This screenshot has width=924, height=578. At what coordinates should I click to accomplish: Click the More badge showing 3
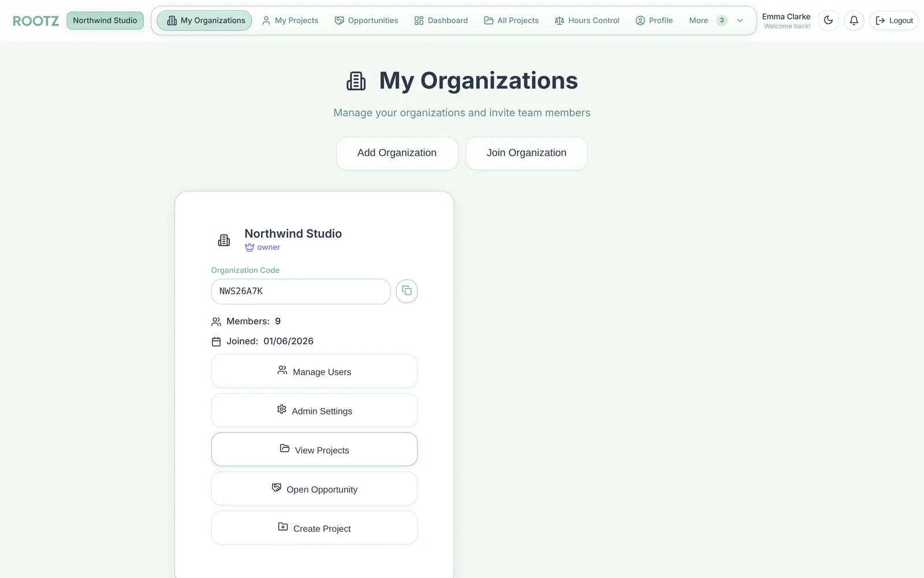(x=722, y=20)
